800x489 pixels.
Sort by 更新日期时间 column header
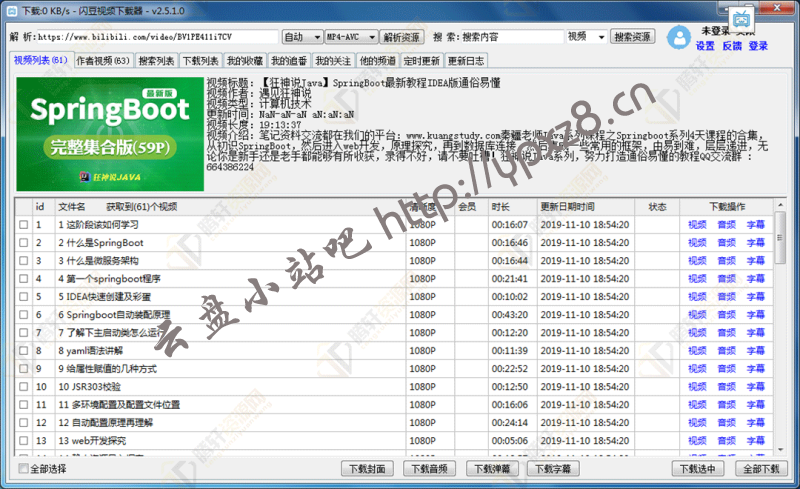tap(585, 207)
